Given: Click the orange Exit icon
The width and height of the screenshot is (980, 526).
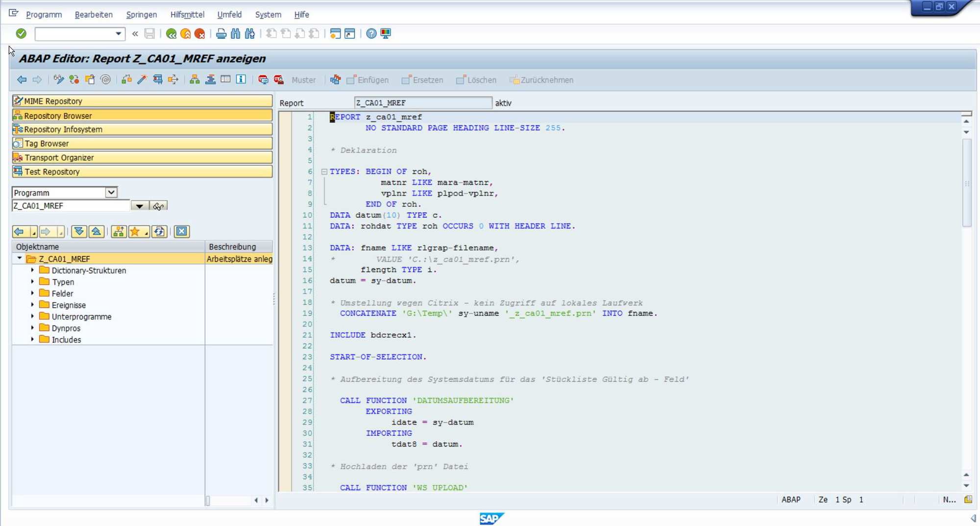Looking at the screenshot, I should 185,33.
